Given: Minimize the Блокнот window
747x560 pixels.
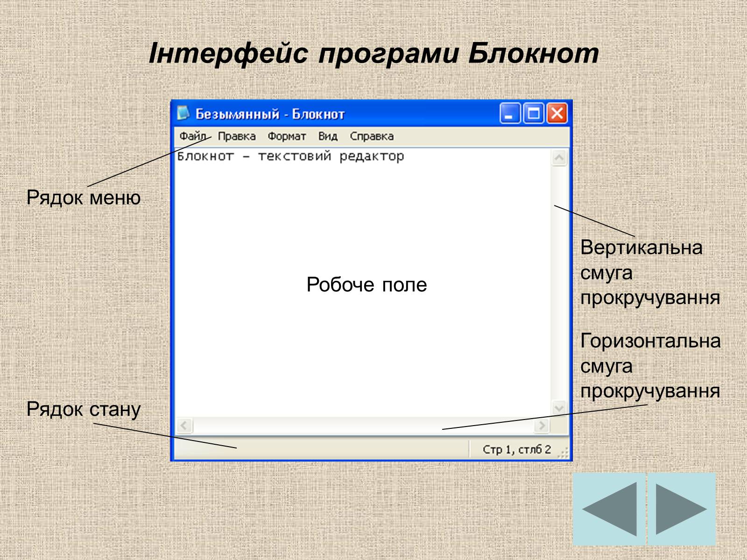Looking at the screenshot, I should [x=510, y=113].
